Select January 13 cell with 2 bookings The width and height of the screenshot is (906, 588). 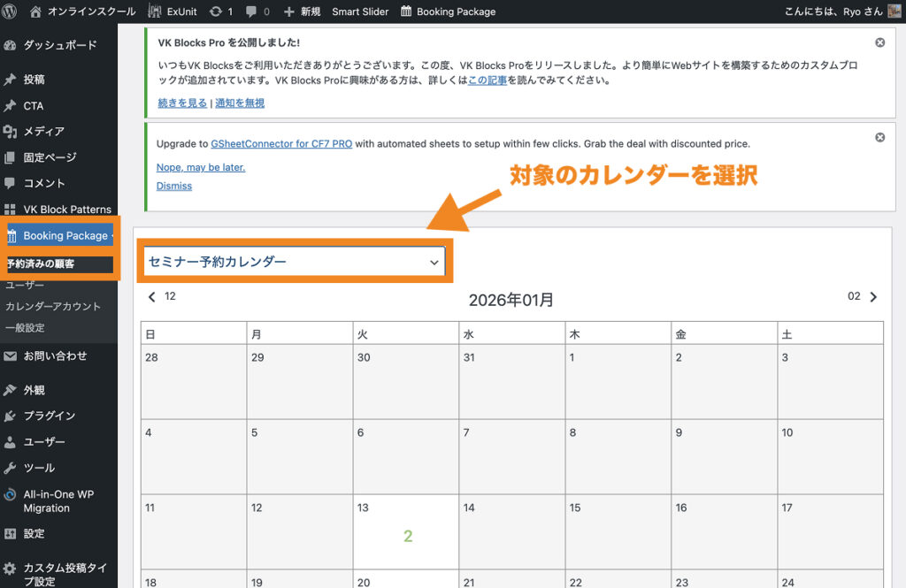[406, 531]
